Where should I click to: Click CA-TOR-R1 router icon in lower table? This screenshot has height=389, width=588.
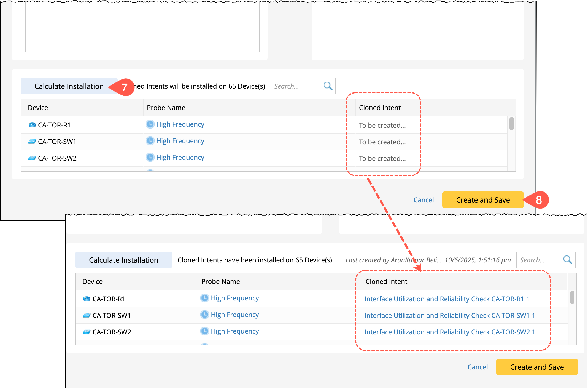point(87,299)
